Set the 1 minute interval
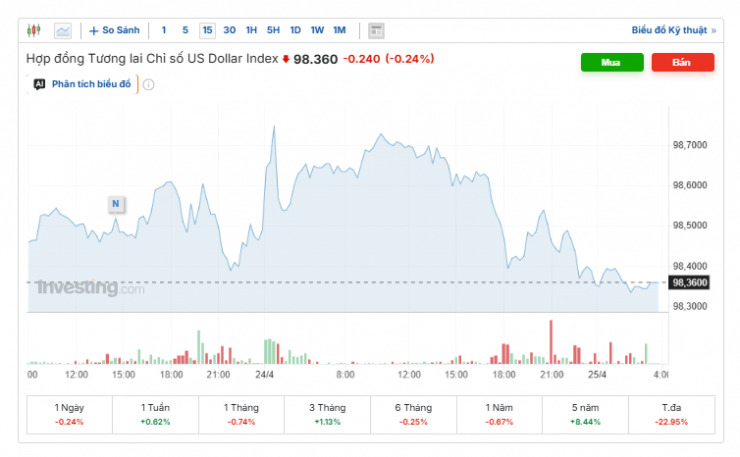Viewport: 740px width, 457px height. click(x=164, y=30)
